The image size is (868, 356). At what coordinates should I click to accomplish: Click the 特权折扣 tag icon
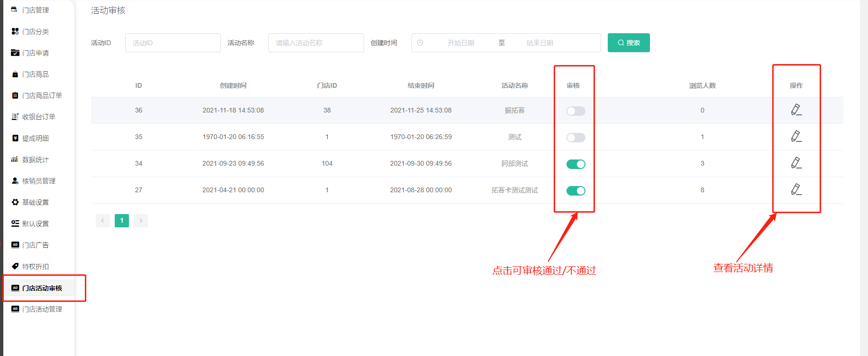click(15, 266)
